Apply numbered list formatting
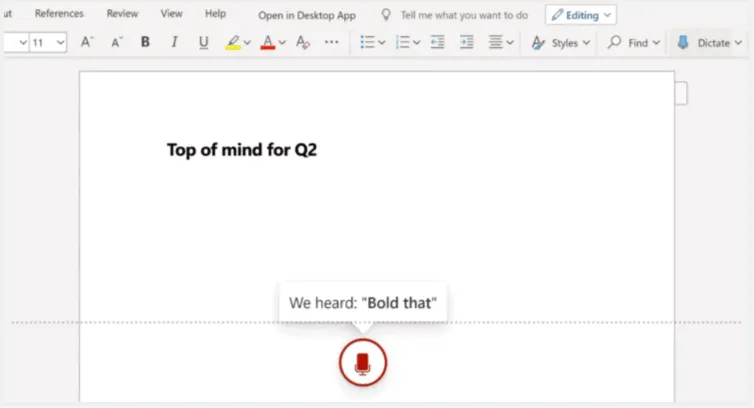 [403, 43]
